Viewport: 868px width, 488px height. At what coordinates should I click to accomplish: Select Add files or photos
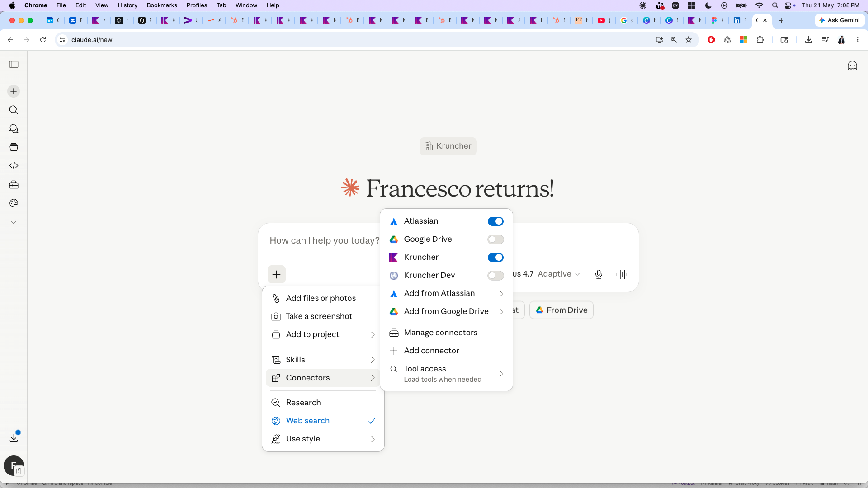[323, 298]
